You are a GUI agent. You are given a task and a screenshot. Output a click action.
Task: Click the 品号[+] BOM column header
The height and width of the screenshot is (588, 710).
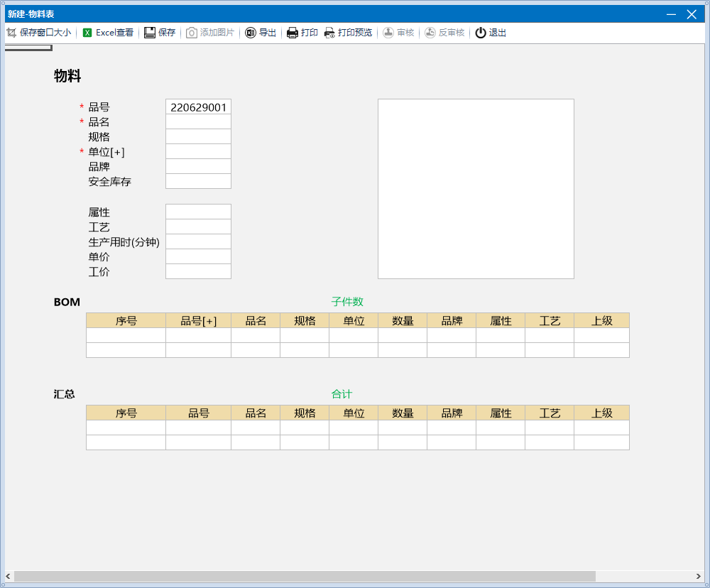tap(198, 321)
